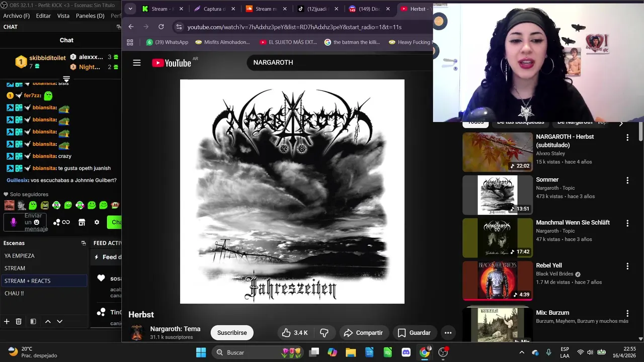
Task: Open Chrome apps grid in bookmarks bar
Action: pos(130,42)
